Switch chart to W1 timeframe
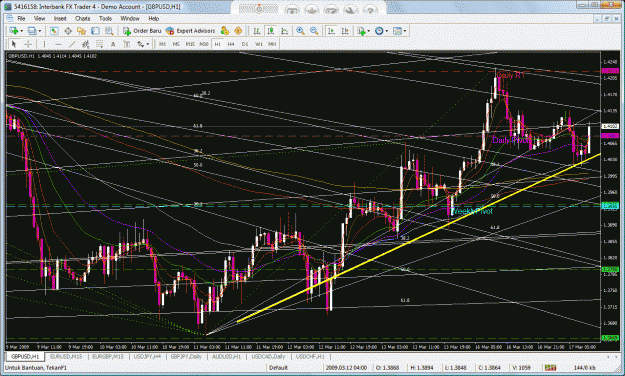Image resolution: width=625 pixels, height=376 pixels. (259, 44)
